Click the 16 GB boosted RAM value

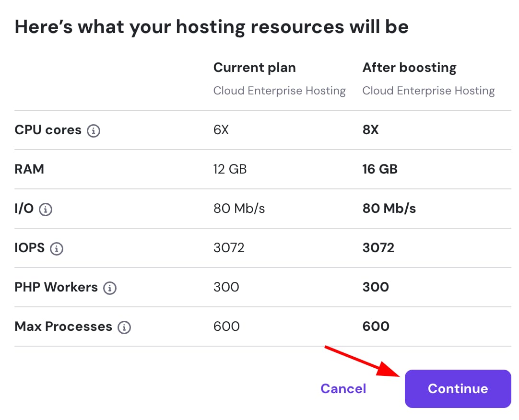(380, 169)
